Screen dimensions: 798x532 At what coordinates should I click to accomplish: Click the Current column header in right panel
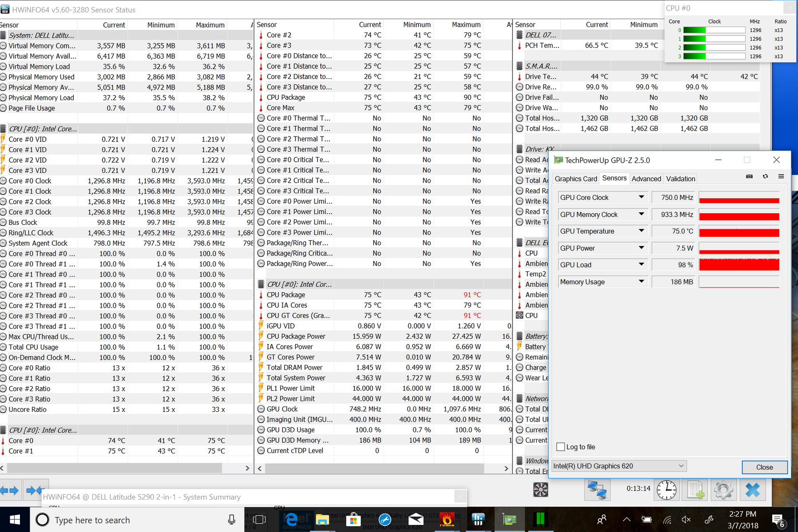tap(597, 25)
